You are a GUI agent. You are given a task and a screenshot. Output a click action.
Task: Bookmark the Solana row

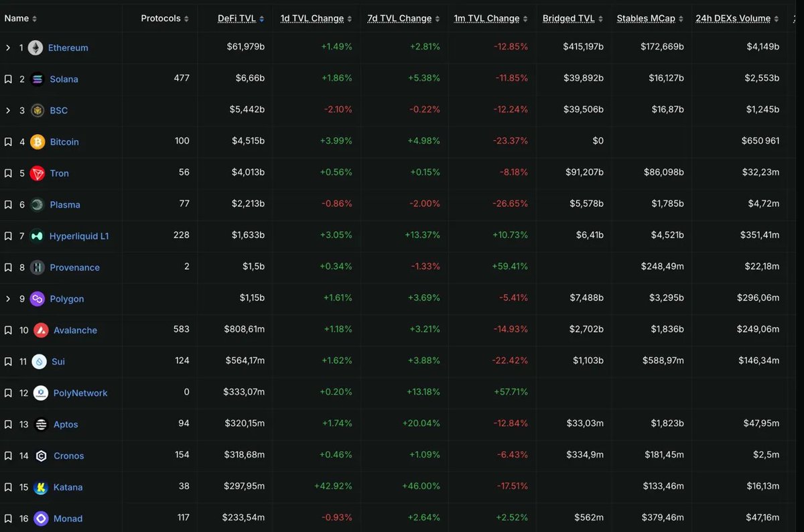tap(8, 79)
